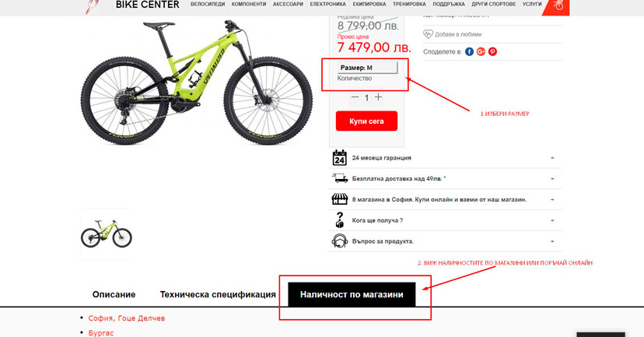Switch to Техническа спецификация tab
This screenshot has width=644, height=337.
(x=218, y=294)
